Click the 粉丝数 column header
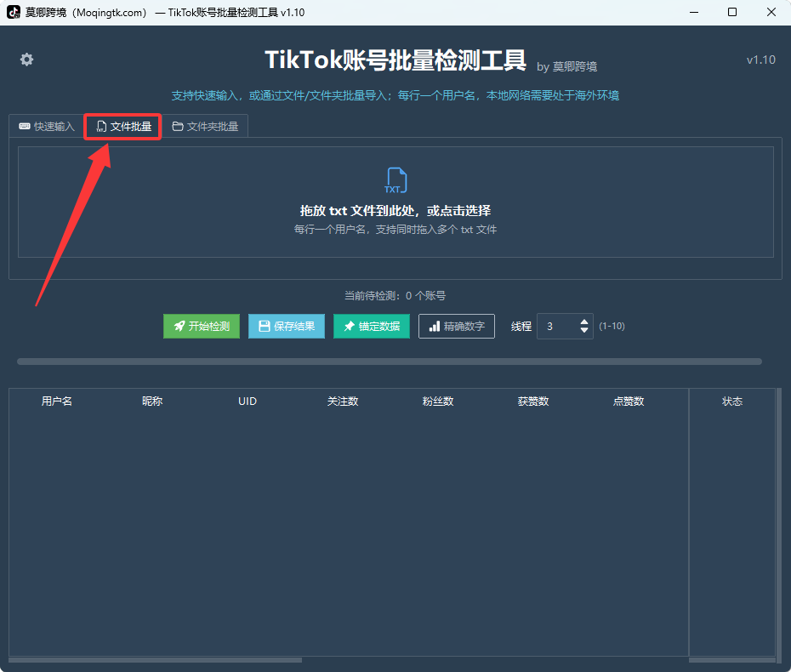 (x=438, y=401)
